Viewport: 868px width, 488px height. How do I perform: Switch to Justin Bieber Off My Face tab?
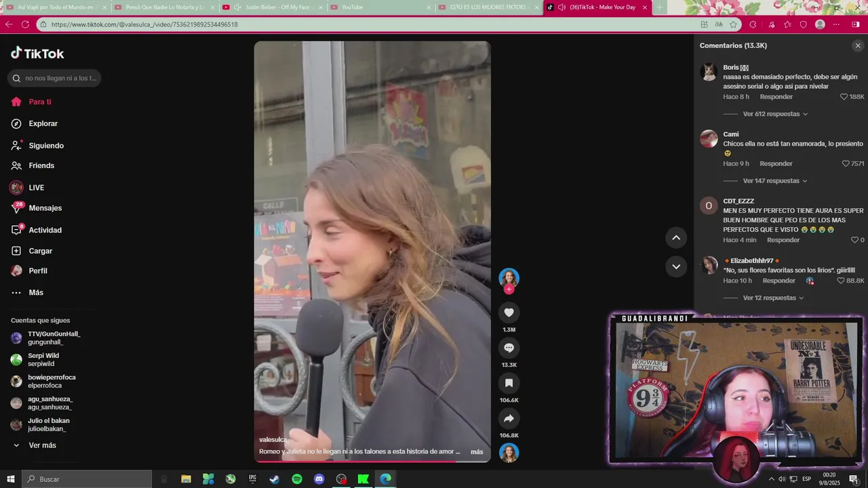tap(271, 7)
